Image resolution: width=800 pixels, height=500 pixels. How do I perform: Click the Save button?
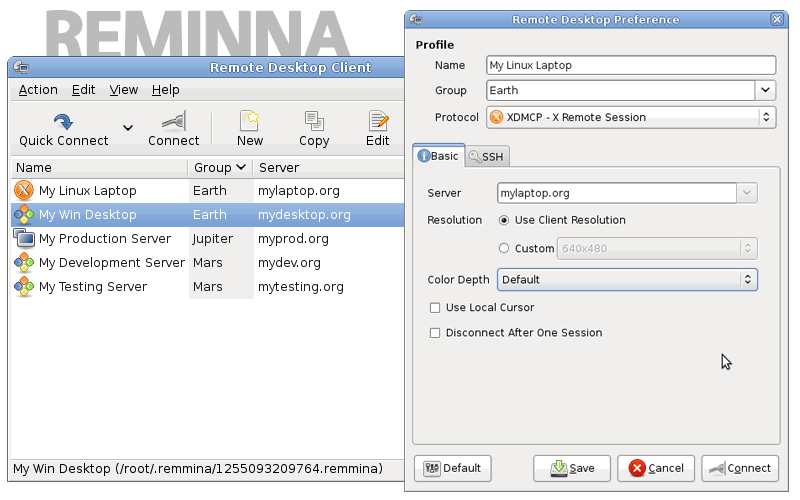[x=572, y=468]
